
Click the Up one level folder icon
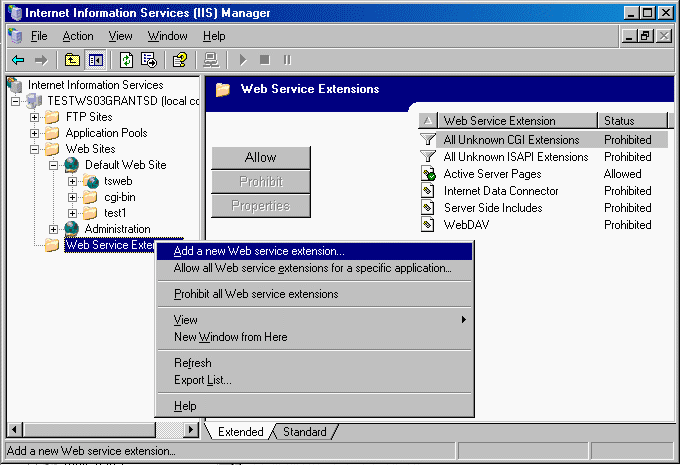coord(72,60)
